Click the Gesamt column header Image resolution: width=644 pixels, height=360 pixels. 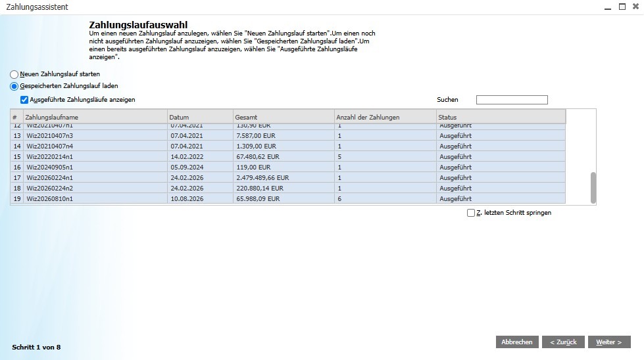point(284,118)
